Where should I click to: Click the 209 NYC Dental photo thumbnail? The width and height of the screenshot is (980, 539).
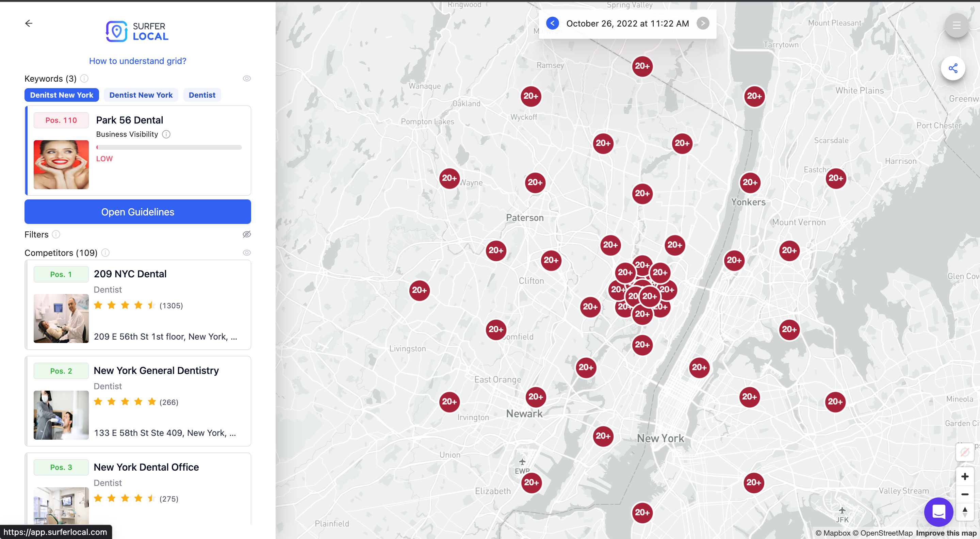click(x=61, y=319)
